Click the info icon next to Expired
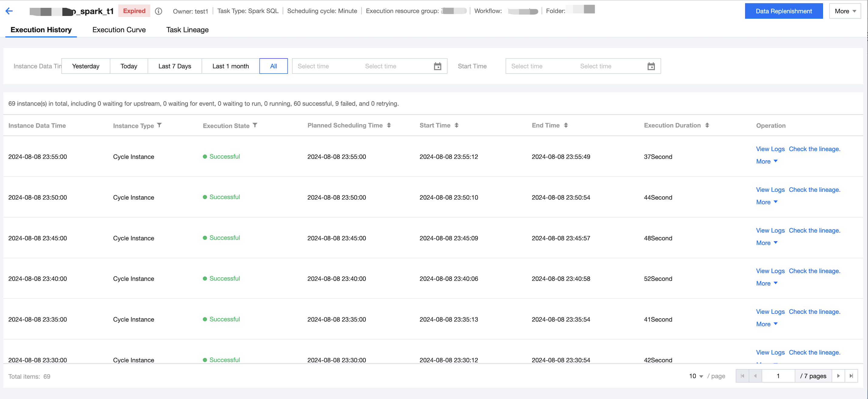Viewport: 868px width, 399px height. (x=158, y=11)
